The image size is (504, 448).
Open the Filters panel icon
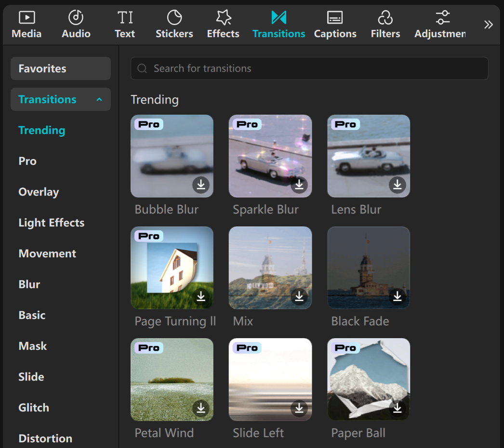point(385,17)
